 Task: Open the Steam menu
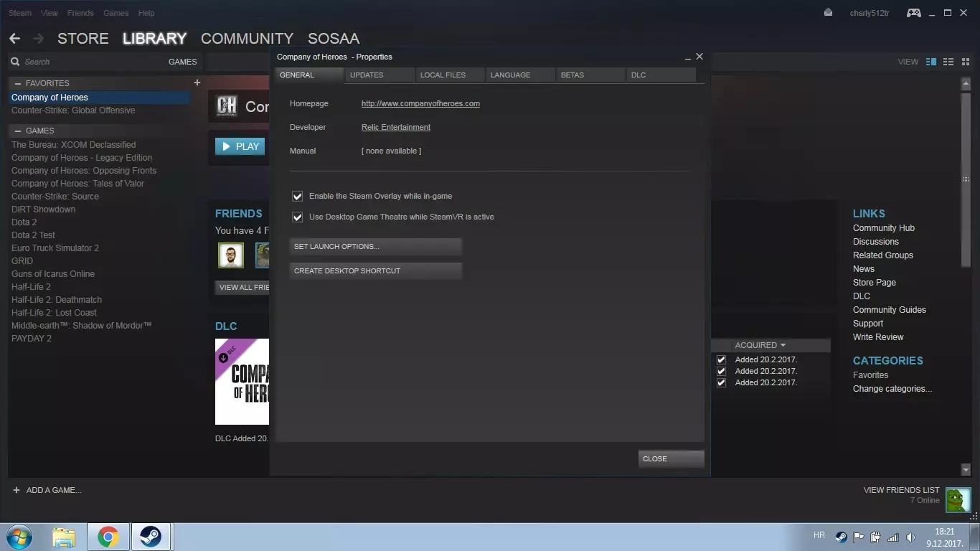click(20, 13)
